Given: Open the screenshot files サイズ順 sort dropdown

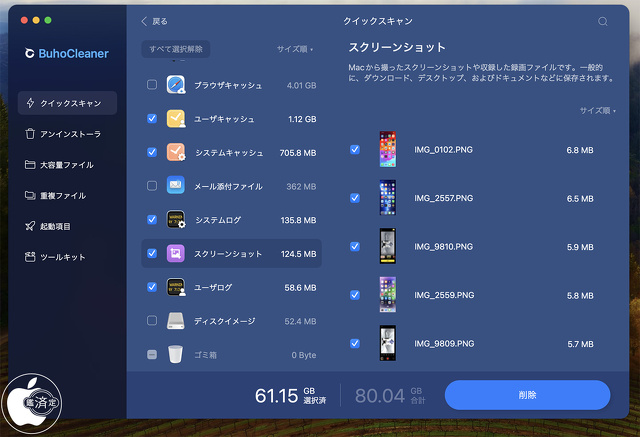Looking at the screenshot, I should point(598,111).
